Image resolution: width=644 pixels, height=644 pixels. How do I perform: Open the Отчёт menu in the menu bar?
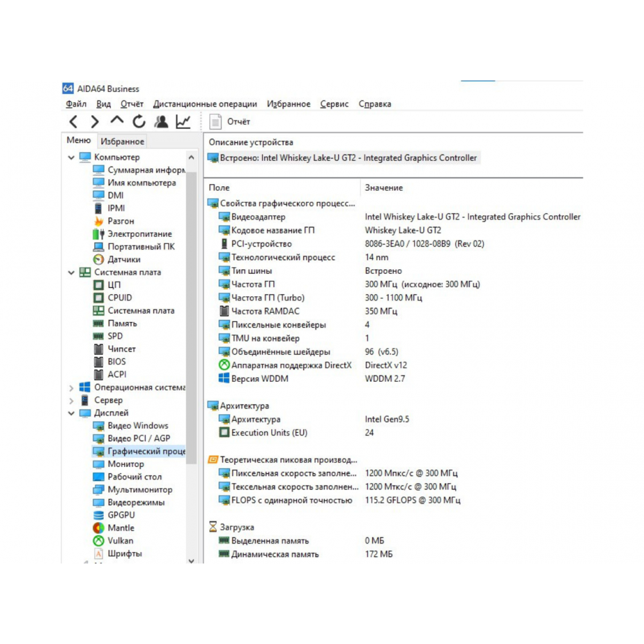pos(132,104)
